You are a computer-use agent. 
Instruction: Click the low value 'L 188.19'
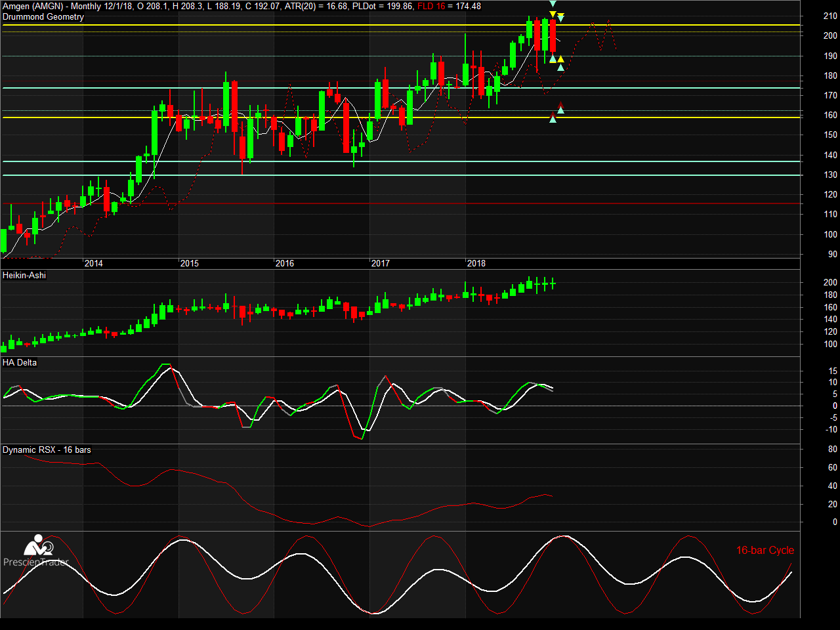pyautogui.click(x=224, y=6)
